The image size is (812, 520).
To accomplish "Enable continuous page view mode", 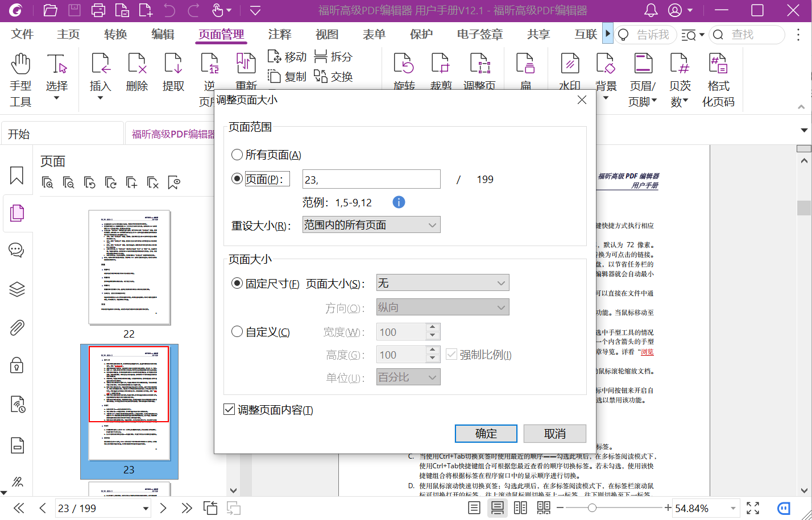I will [498, 508].
